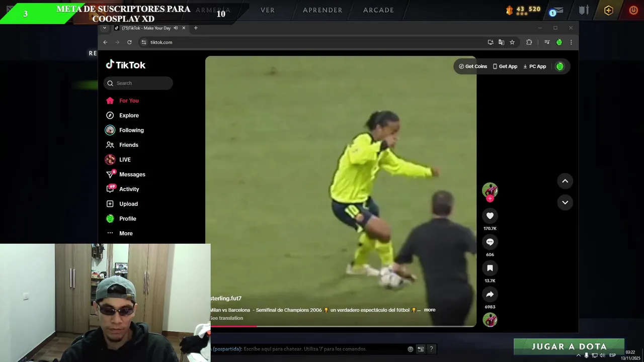644x362 pixels.
Task: Select the TikTok - Make Your Day tab
Action: point(146,28)
